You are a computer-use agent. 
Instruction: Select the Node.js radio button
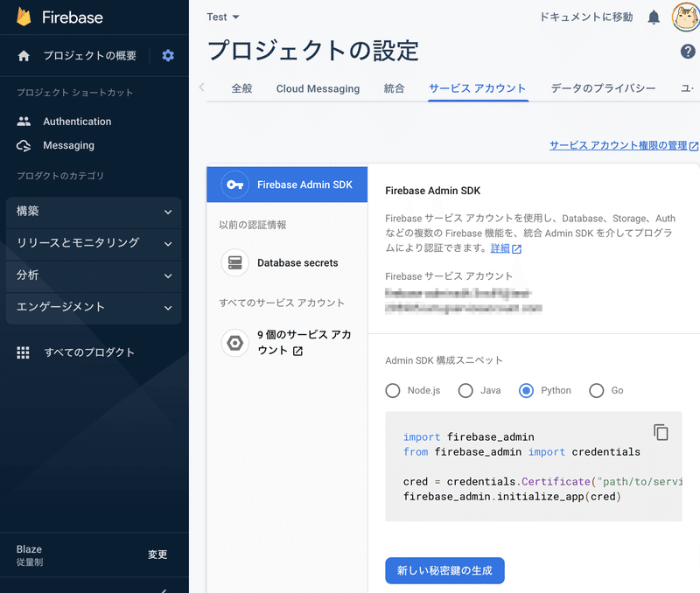pyautogui.click(x=393, y=390)
